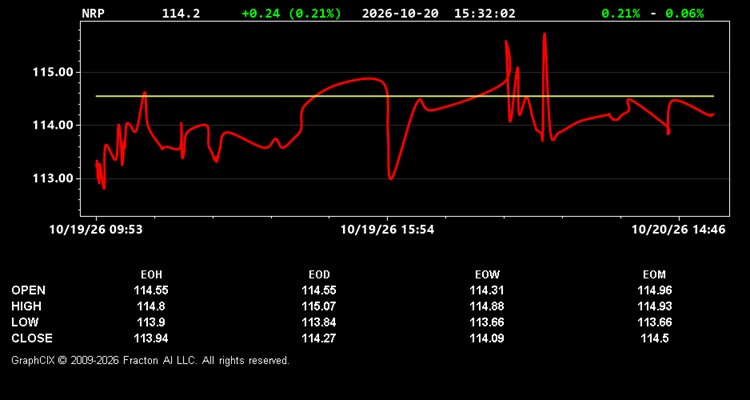Click the EOD HIGH value 115.07
Screen dimensions: 750x400
pyautogui.click(x=319, y=306)
